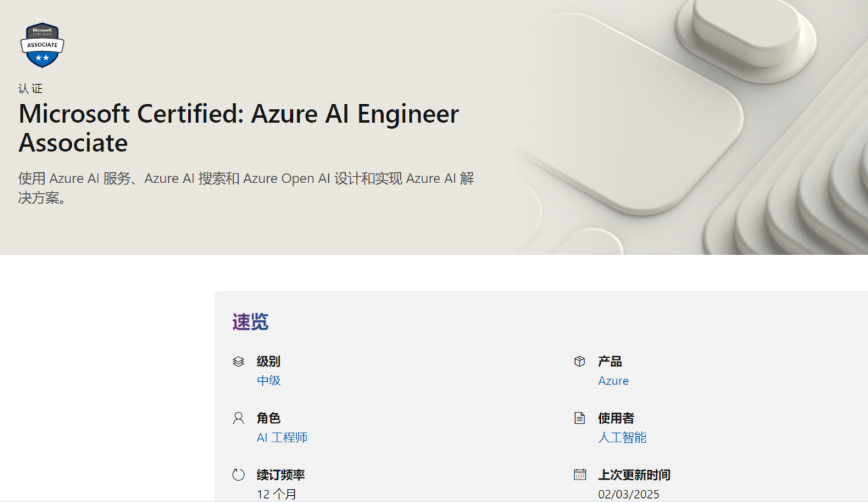Image resolution: width=868 pixels, height=502 pixels.
Task: Click the 上次更新时间 label
Action: pyautogui.click(x=634, y=475)
